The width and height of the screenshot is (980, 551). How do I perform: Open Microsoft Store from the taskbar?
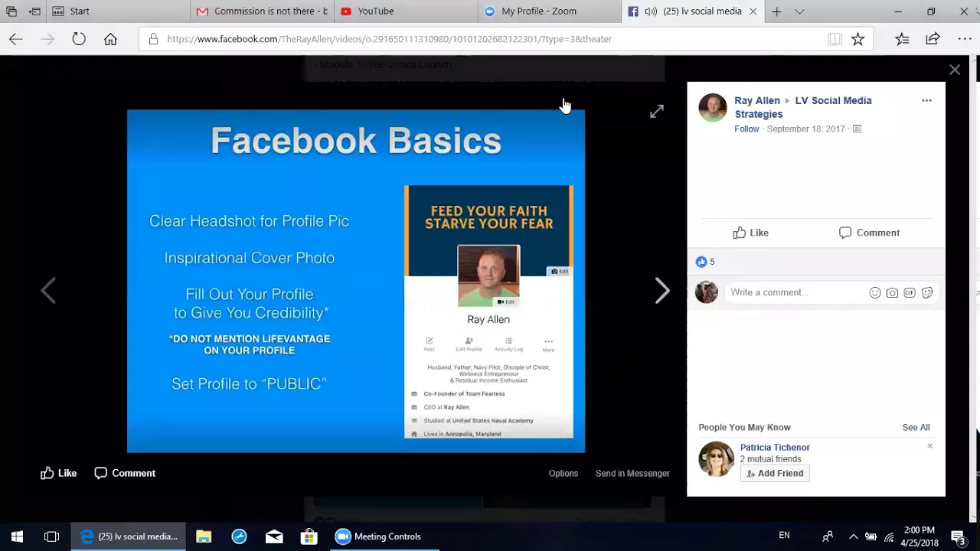click(x=309, y=536)
